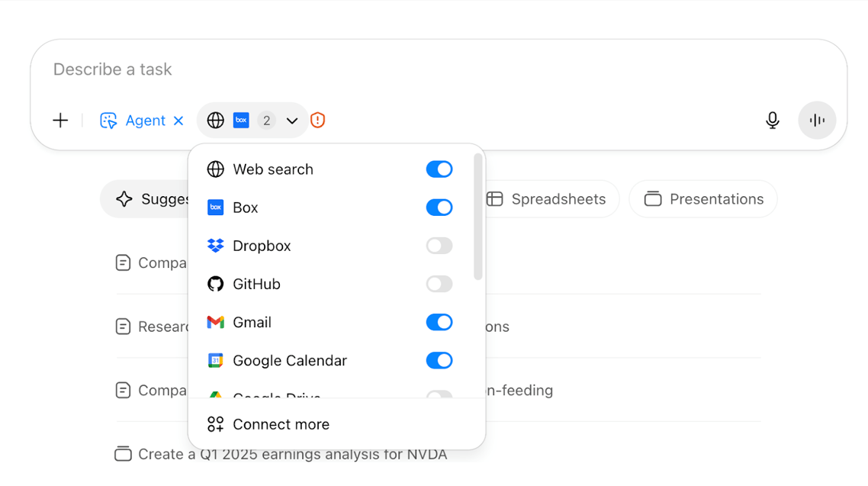Select the Presentations tab
Screen dimensions: 868x486
(x=703, y=199)
